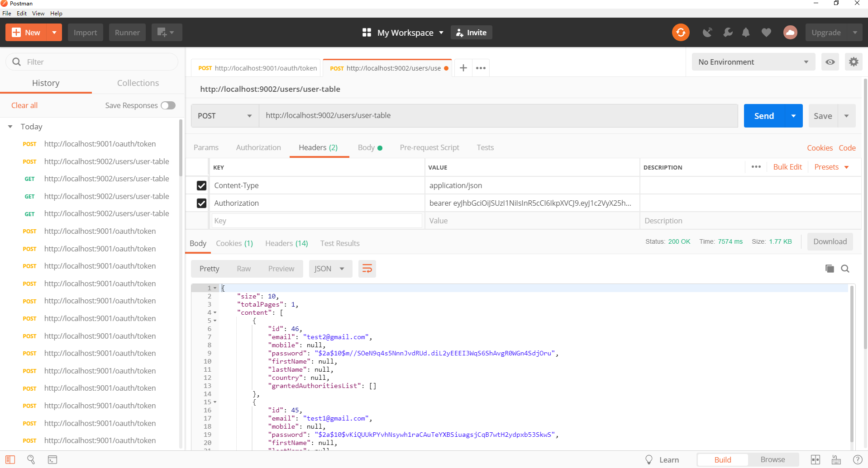Toggle two pane view icon

(x=816, y=459)
